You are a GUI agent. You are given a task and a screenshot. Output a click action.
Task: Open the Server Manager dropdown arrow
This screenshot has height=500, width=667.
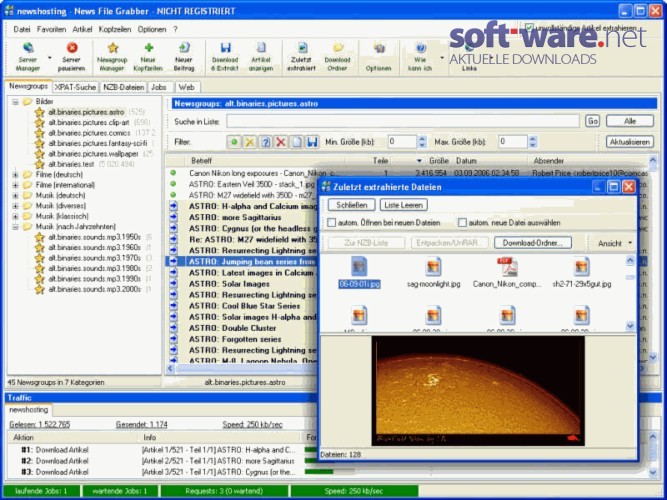tap(50, 58)
